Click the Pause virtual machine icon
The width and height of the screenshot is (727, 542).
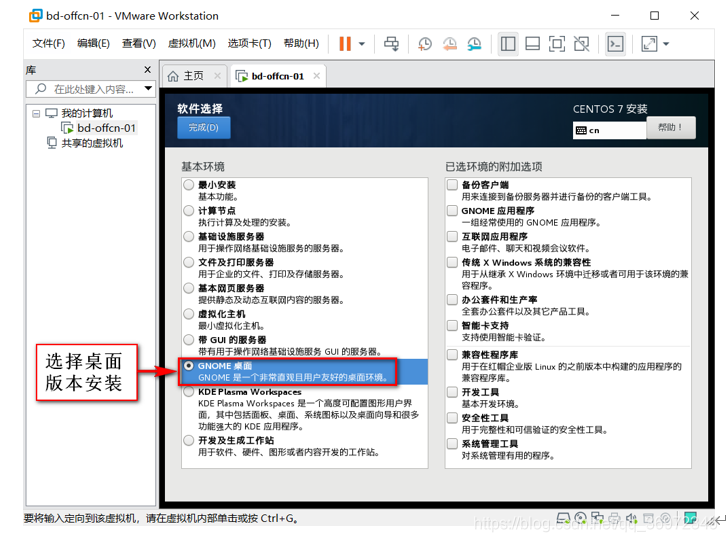(345, 44)
